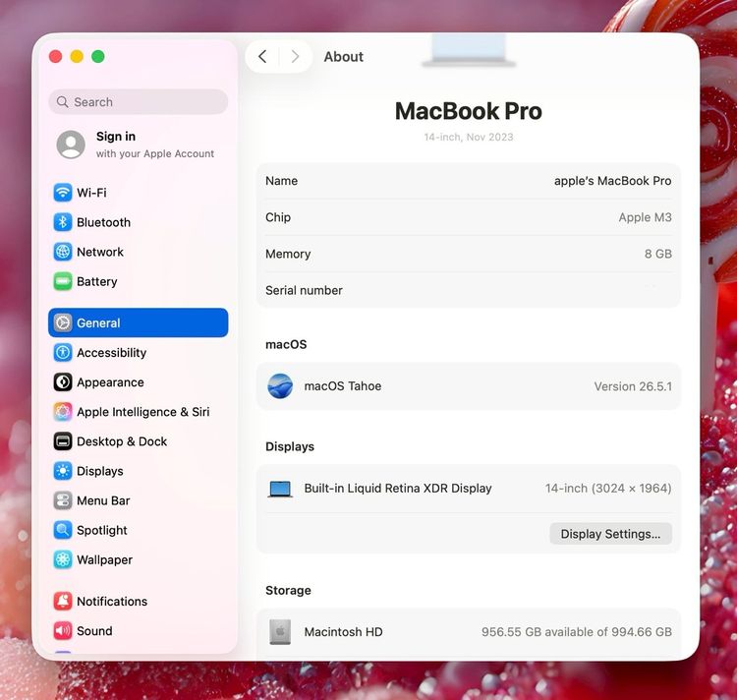
Task: Click the Macintosh HD drive icon
Action: click(x=280, y=631)
